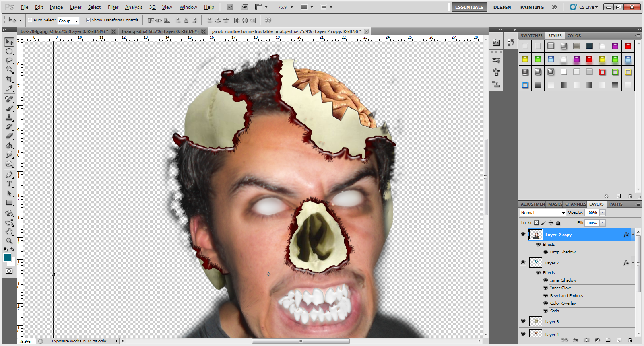Screen dimensions: 644x346
Task: Open the blending mode Normal dropdown
Action: pyautogui.click(x=543, y=212)
